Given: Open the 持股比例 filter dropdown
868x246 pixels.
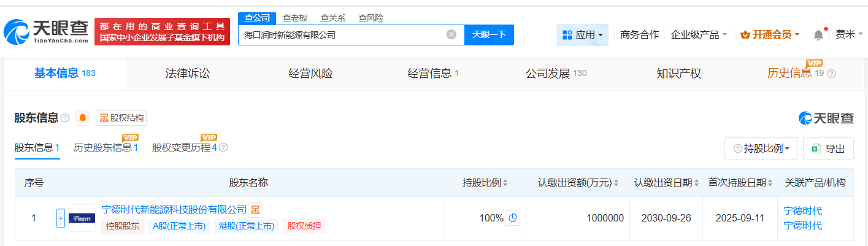Looking at the screenshot, I should click(x=761, y=148).
